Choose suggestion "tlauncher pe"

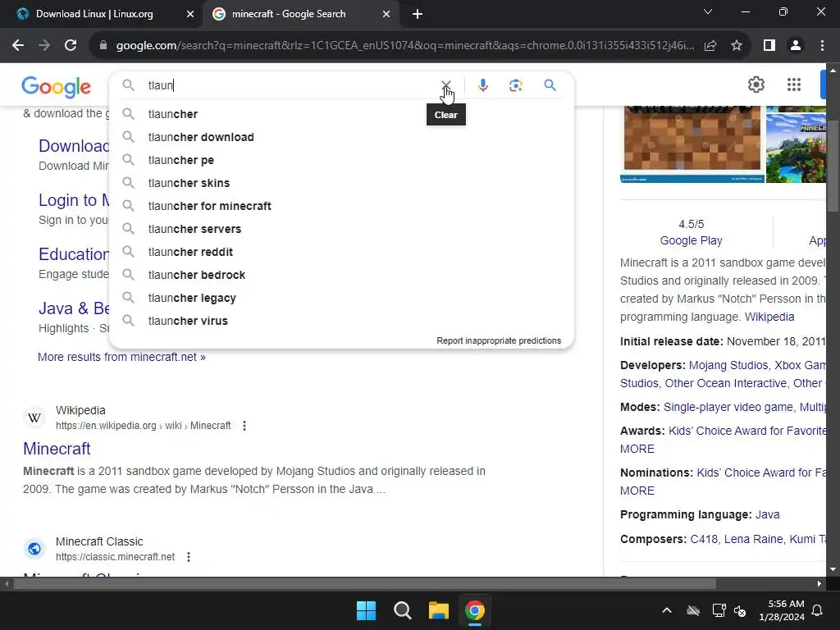[x=341, y=160]
